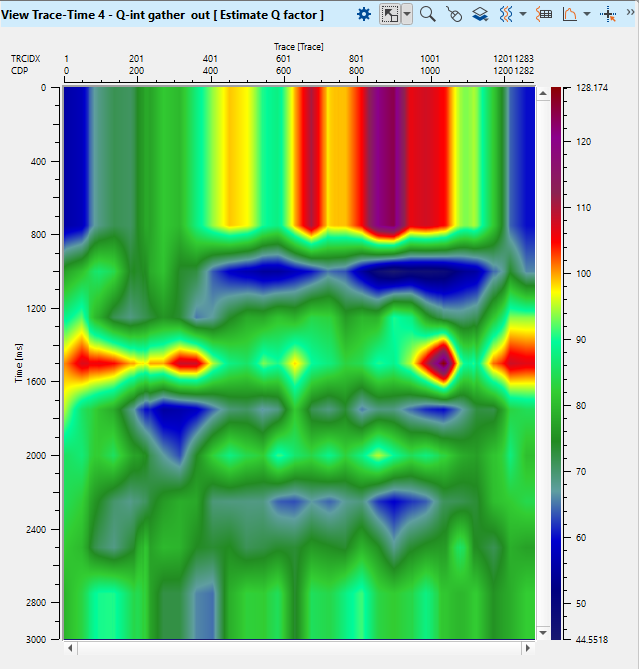
Task: Open the trace header table icon
Action: pos(544,15)
